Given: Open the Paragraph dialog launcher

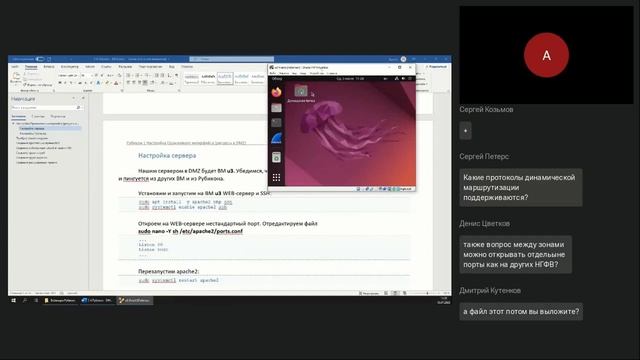Looking at the screenshot, I should [x=179, y=91].
